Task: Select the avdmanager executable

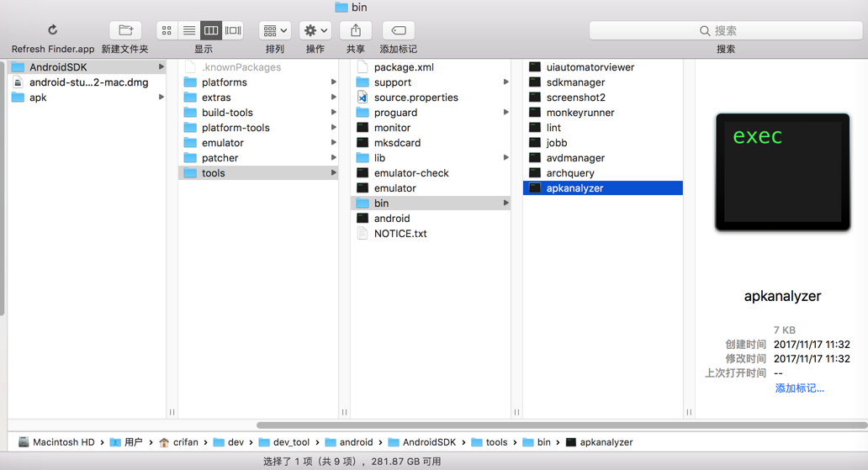Action: [603, 158]
